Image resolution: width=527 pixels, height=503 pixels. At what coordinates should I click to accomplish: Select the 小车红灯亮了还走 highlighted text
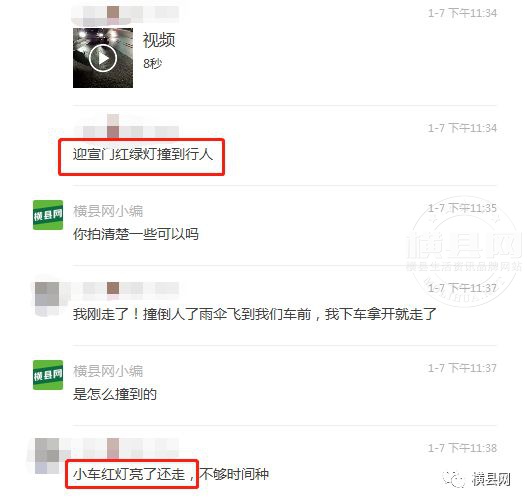pyautogui.click(x=134, y=474)
